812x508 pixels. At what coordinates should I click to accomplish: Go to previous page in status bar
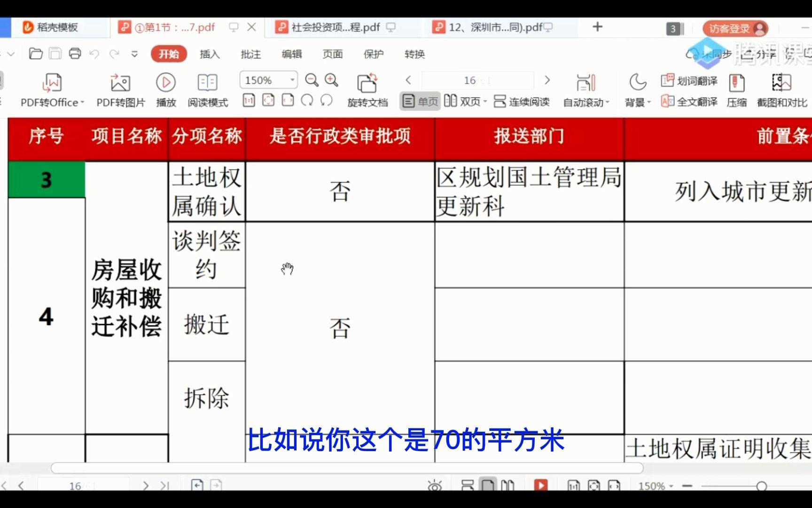pos(21,485)
